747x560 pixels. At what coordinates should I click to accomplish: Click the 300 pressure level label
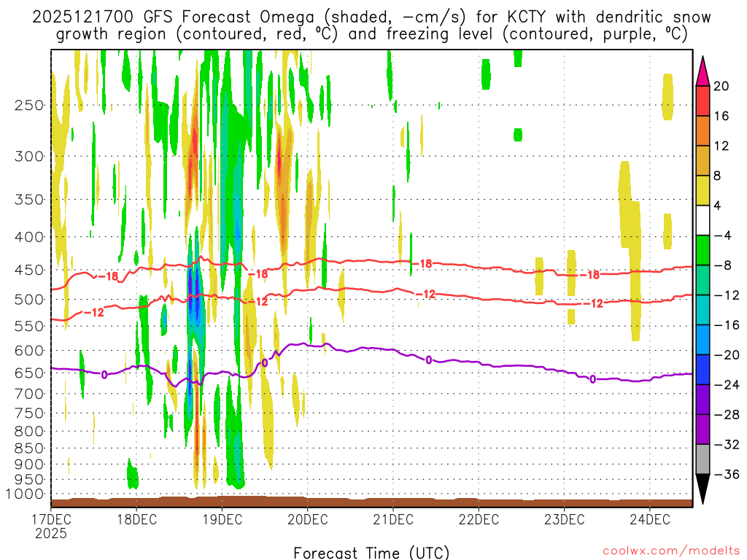[29, 156]
